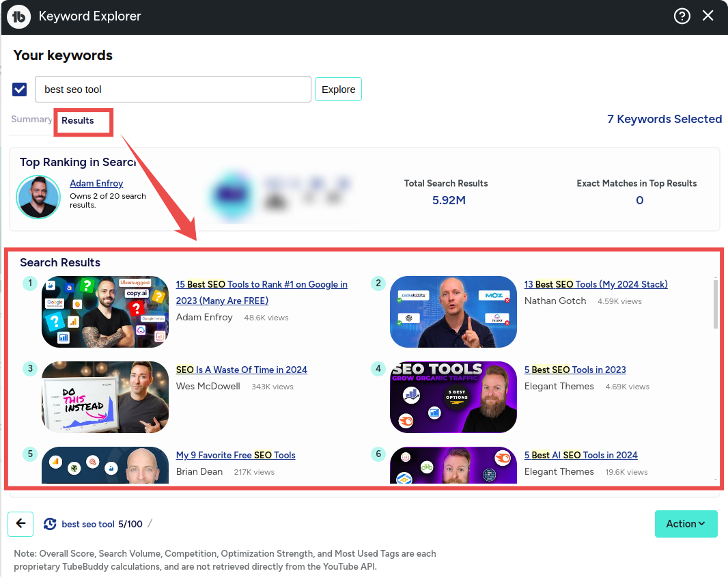The width and height of the screenshot is (728, 582).
Task: Click '5 Best AI SEO Tools in 2024' thumbnail
Action: tap(453, 465)
